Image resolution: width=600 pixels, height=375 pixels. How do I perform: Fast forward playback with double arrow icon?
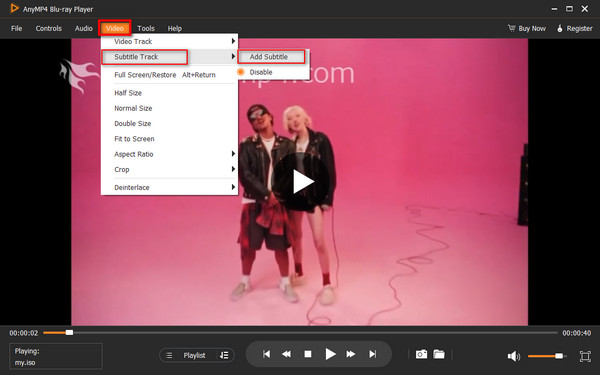pyautogui.click(x=351, y=354)
